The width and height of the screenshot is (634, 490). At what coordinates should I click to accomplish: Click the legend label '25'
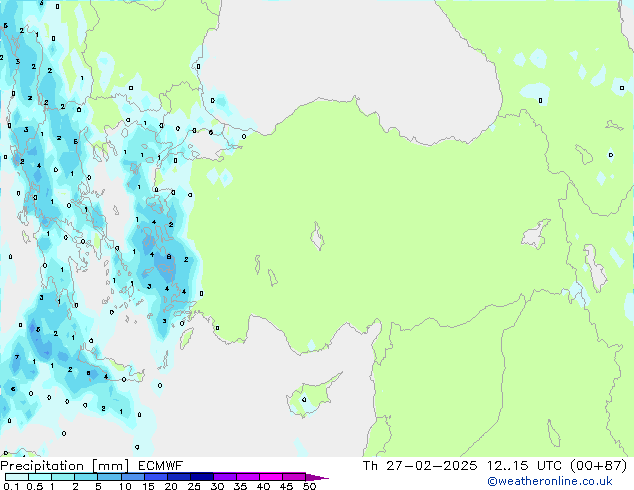point(194,486)
